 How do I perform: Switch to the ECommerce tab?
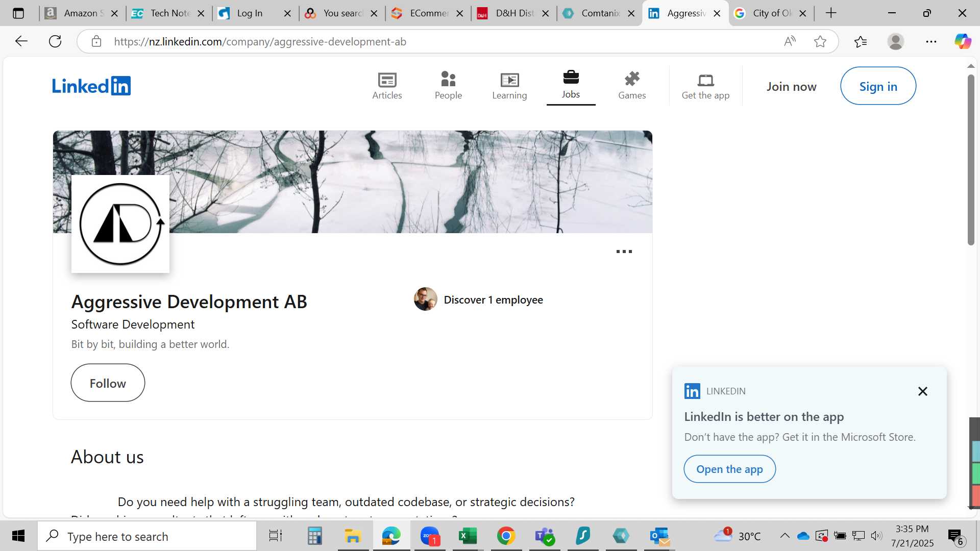pyautogui.click(x=427, y=13)
